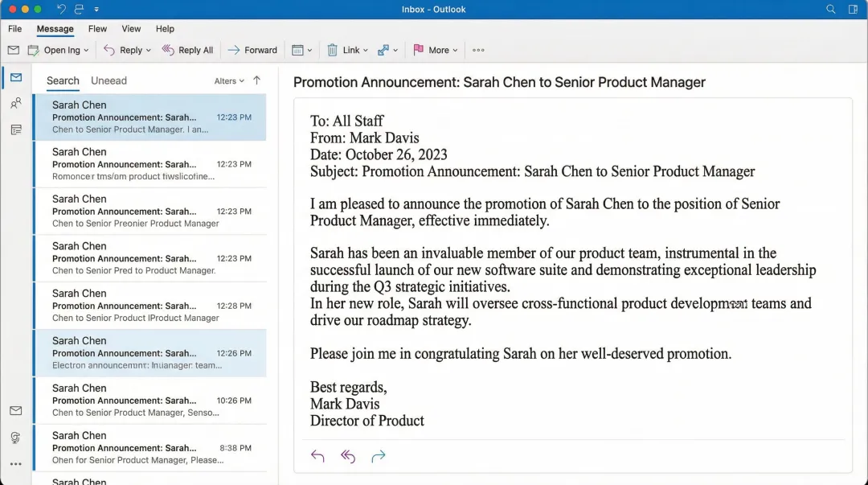This screenshot has height=485, width=868.
Task: Open the Alters dropdown above the message list
Action: tap(229, 80)
